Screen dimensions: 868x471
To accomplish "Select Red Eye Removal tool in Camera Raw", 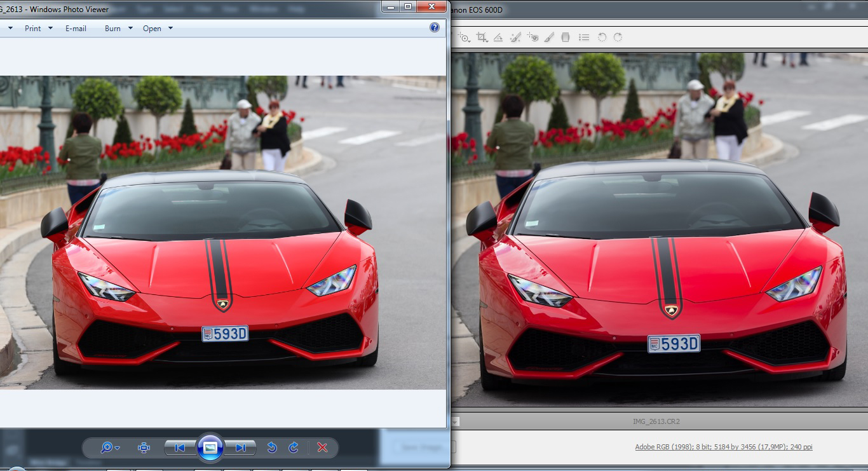I will click(532, 38).
